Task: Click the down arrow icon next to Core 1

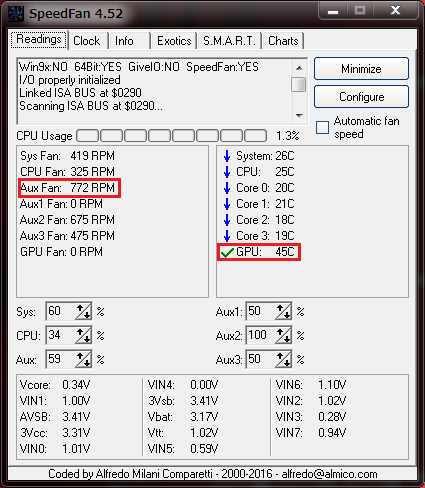Action: pyautogui.click(x=227, y=204)
